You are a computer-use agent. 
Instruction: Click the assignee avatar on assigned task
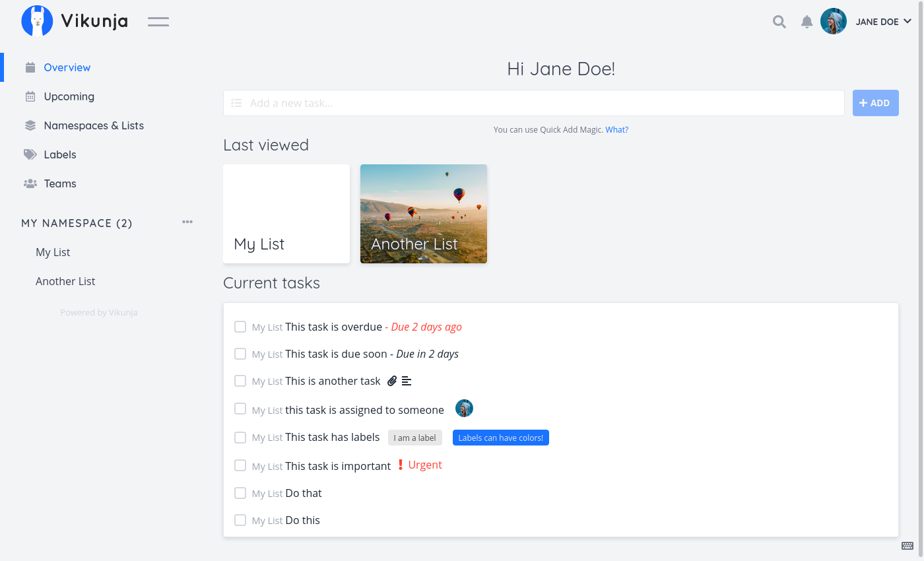tap(464, 409)
